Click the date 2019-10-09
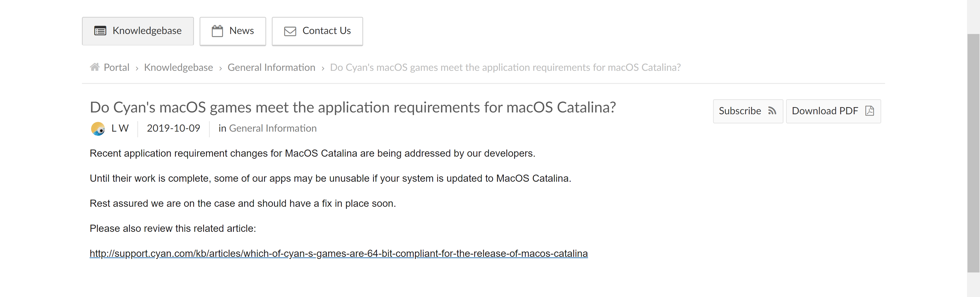The width and height of the screenshot is (980, 297). 174,128
